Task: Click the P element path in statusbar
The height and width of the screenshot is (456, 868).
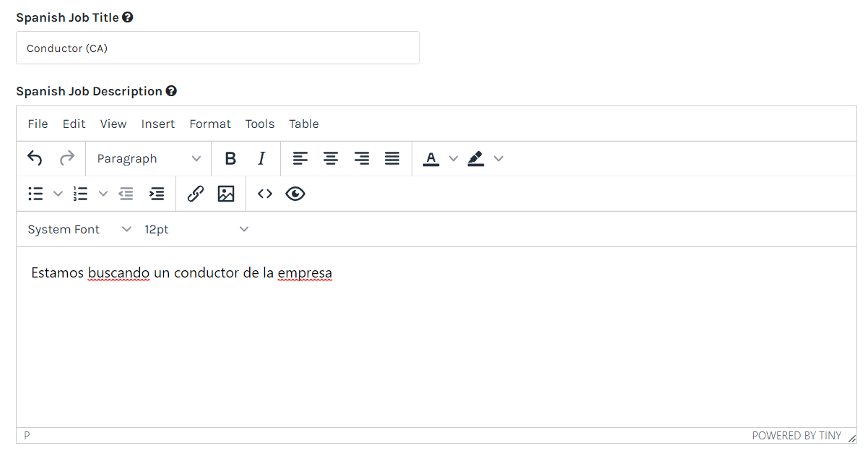Action: point(27,436)
